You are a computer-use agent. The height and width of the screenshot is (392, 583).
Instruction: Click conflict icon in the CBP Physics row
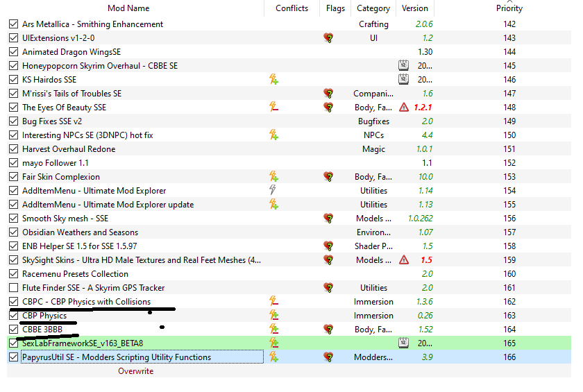[273, 316]
